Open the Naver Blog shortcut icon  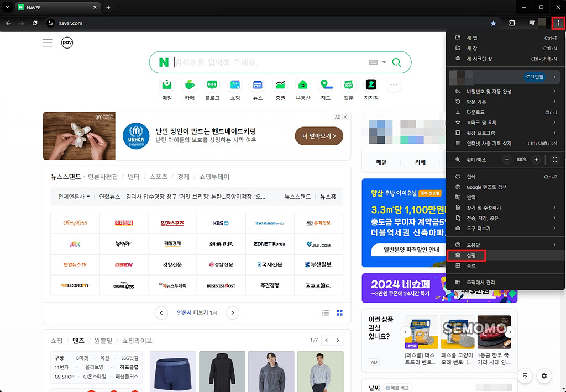point(212,85)
